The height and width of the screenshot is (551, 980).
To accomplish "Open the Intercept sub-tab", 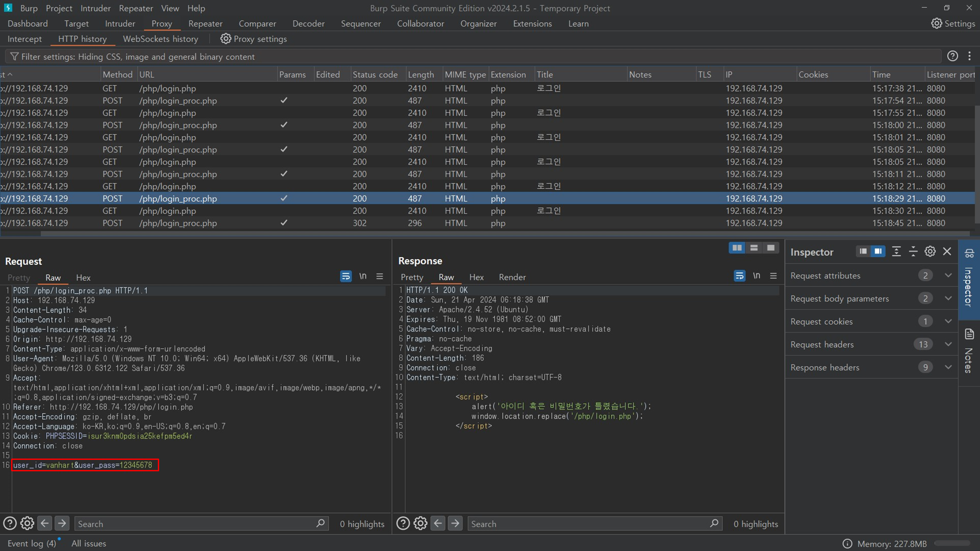I will [25, 39].
